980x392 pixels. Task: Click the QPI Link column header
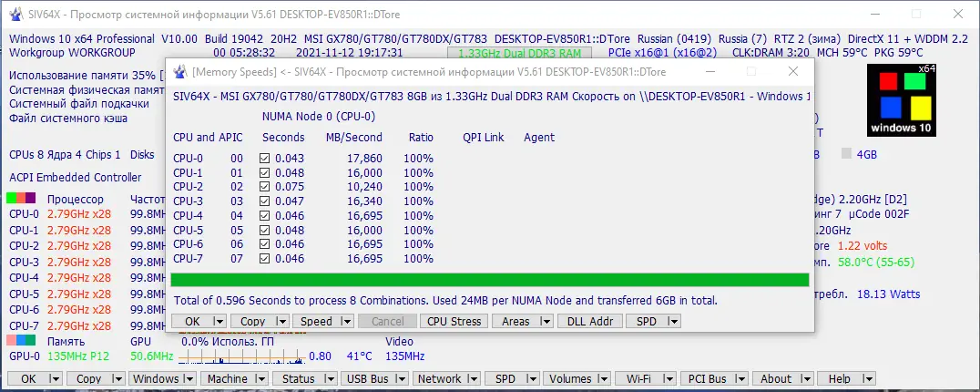click(483, 137)
